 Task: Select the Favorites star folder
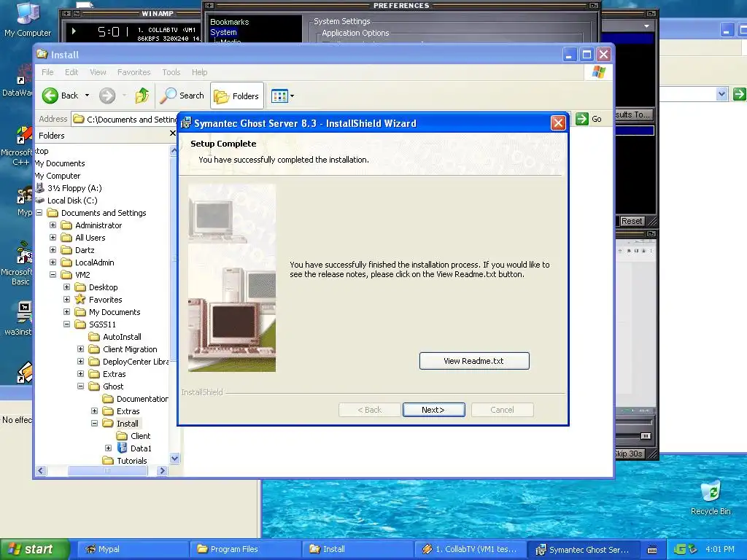point(80,300)
